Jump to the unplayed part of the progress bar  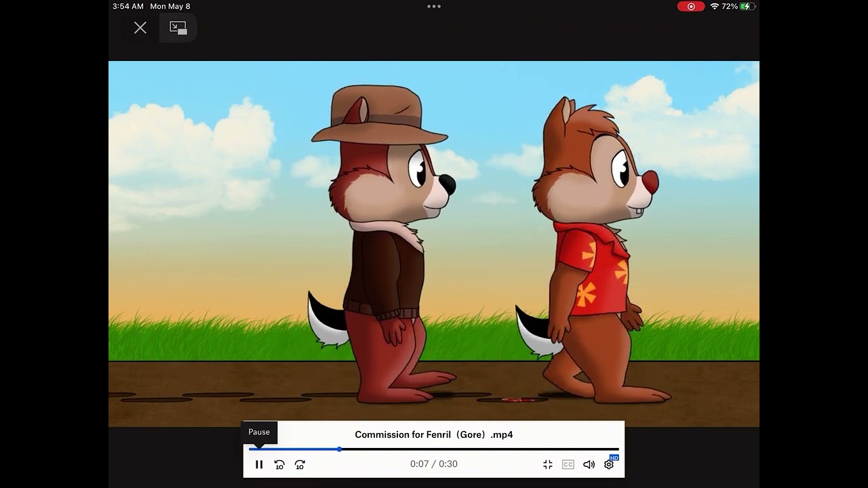click(480, 449)
